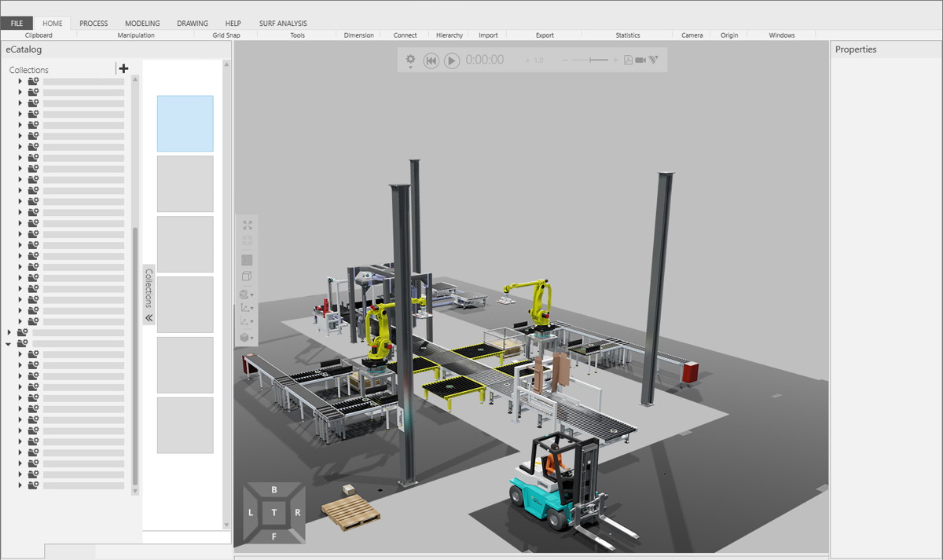This screenshot has height=560, width=943.
Task: Open the FILE menu
Action: point(17,24)
